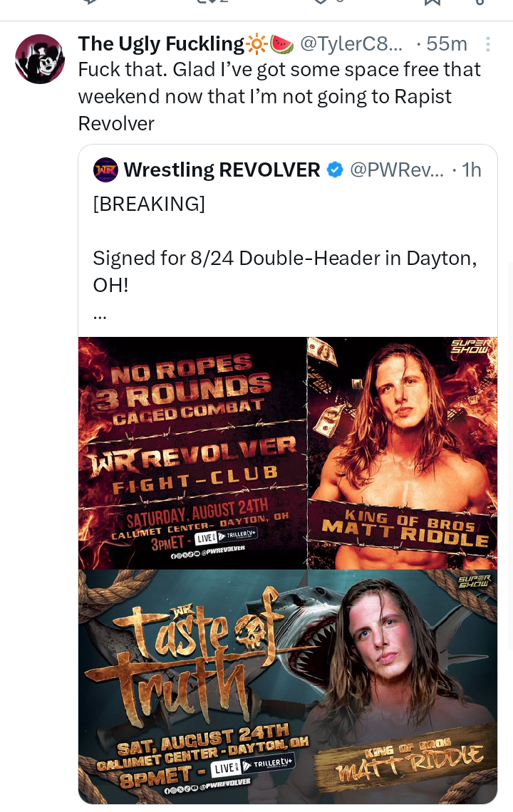The height and width of the screenshot is (812, 513).
Task: Tap Wrestling REVOLVER small avatar in quoted tweet
Action: [105, 170]
